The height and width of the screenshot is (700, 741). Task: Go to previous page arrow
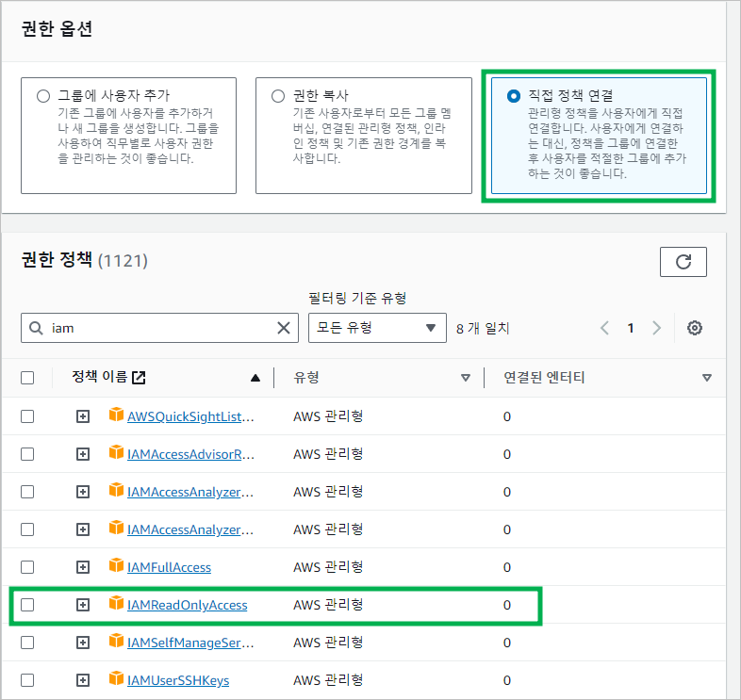(x=604, y=328)
